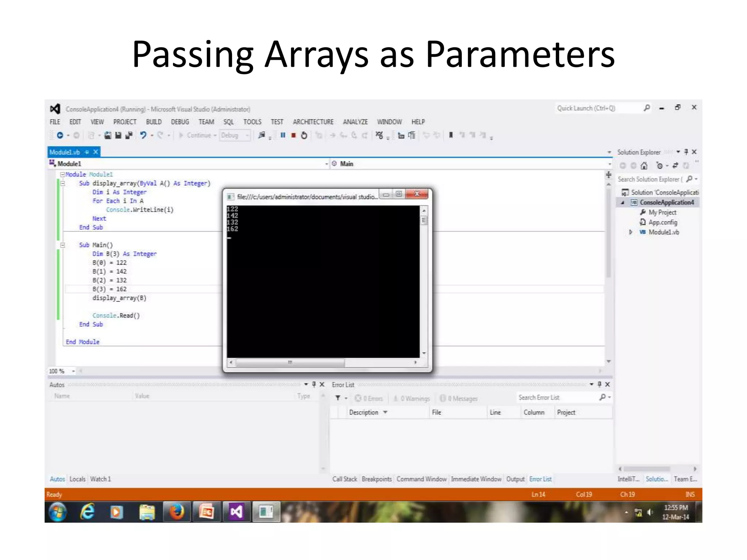Open the ARCHITECTURE menu

coord(313,122)
